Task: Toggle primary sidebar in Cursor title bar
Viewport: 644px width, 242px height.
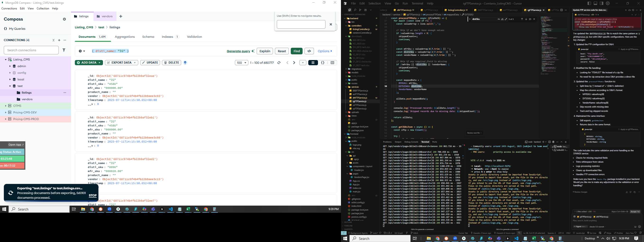Action: pyautogui.click(x=589, y=4)
